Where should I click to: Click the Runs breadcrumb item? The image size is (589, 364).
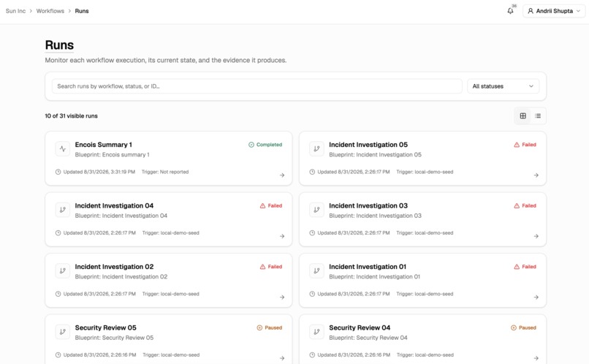click(x=82, y=11)
